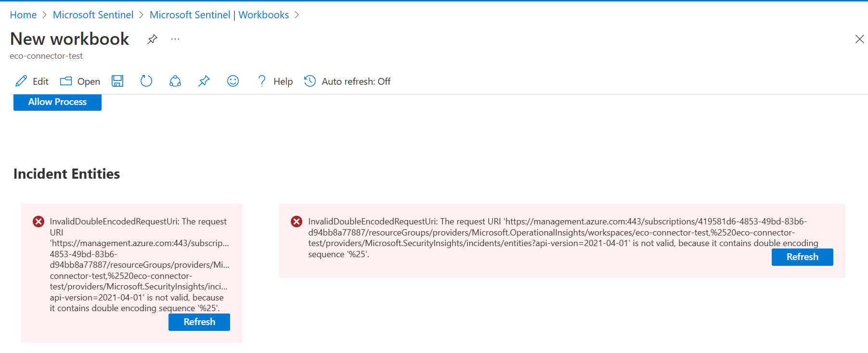Image resolution: width=868 pixels, height=353 pixels.
Task: Click the right panel InvalidDoubleEncodedRequestUri error message
Action: click(x=563, y=238)
